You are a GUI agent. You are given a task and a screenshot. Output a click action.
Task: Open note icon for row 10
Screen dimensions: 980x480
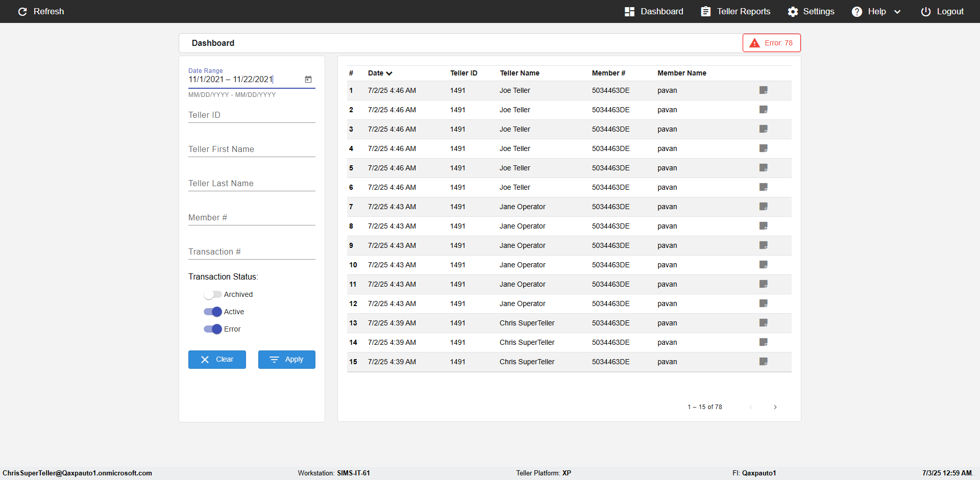coord(764,265)
